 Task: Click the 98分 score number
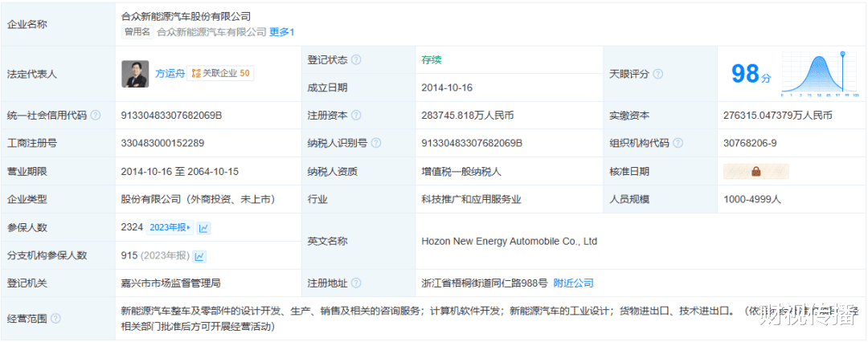click(751, 74)
